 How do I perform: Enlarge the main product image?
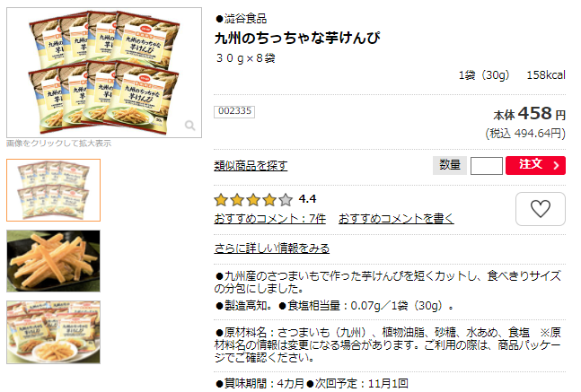[104, 73]
